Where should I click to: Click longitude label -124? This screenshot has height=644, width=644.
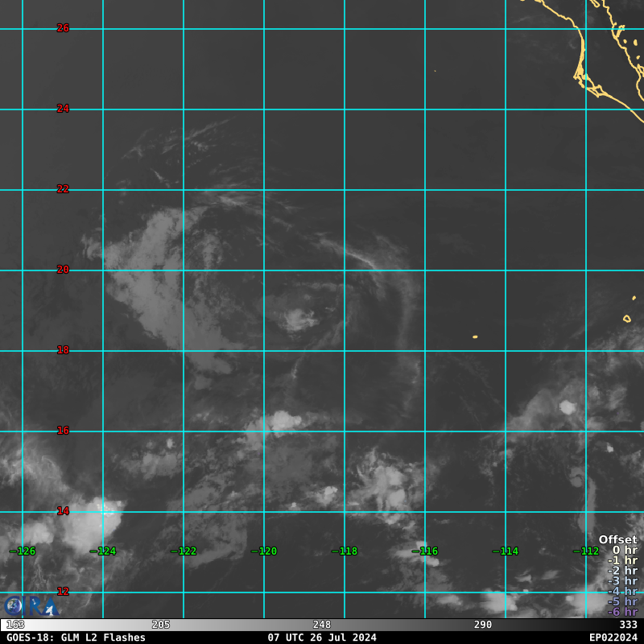[103, 551]
